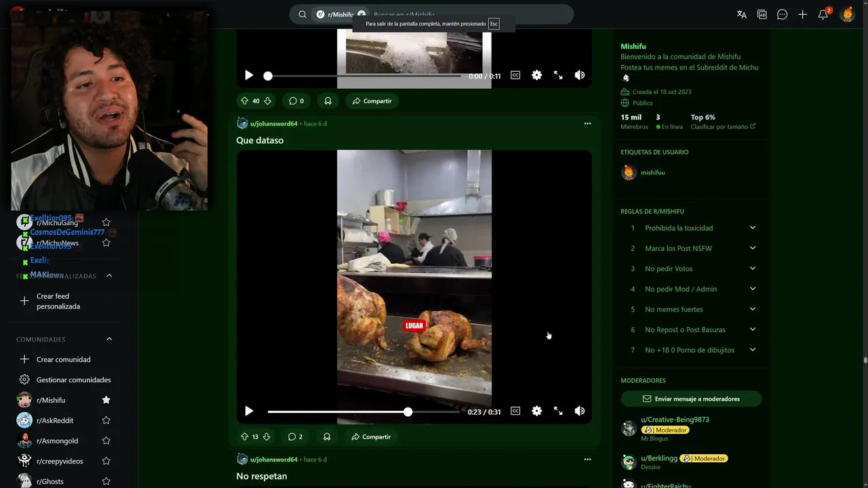This screenshot has width=868, height=488.
Task: Go to r/AskReddit in sidebar
Action: tap(55, 420)
